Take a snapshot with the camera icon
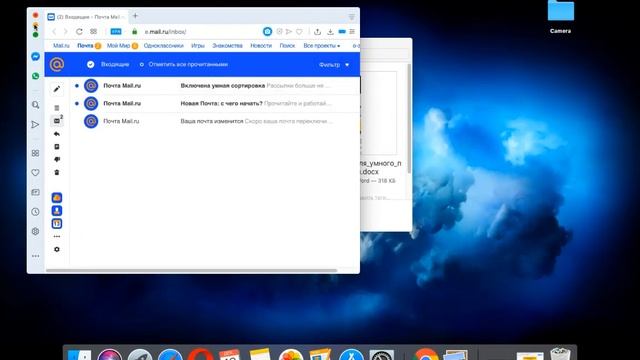Screen dimensions: 640x360 267,31
